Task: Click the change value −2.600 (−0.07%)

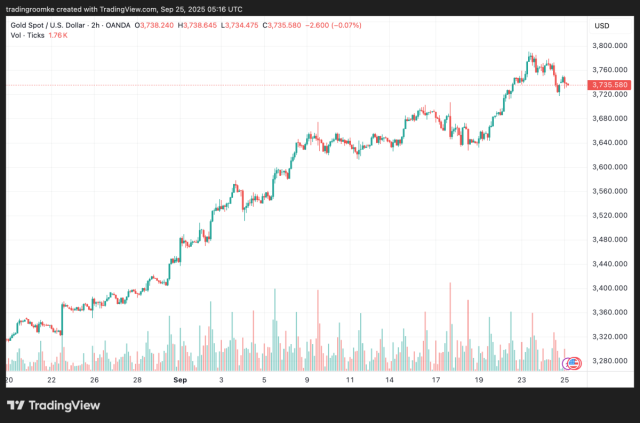Action: point(333,25)
